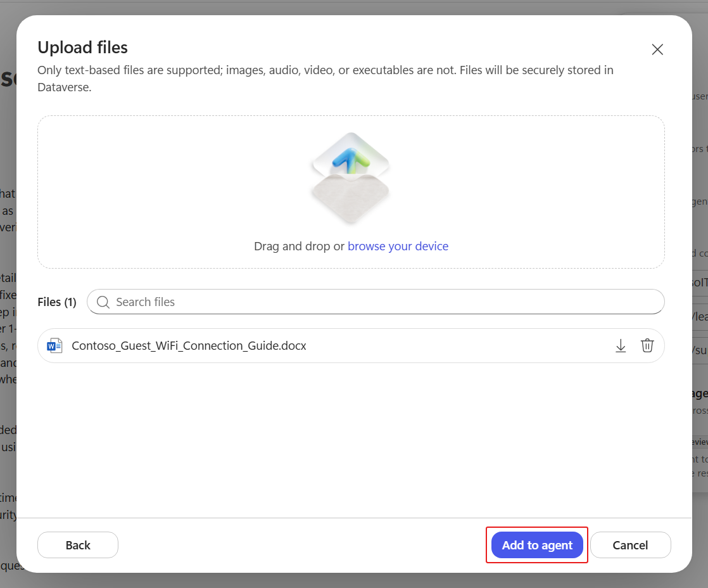Click the Add to agent button
Viewport: 708px width, 588px height.
point(537,545)
